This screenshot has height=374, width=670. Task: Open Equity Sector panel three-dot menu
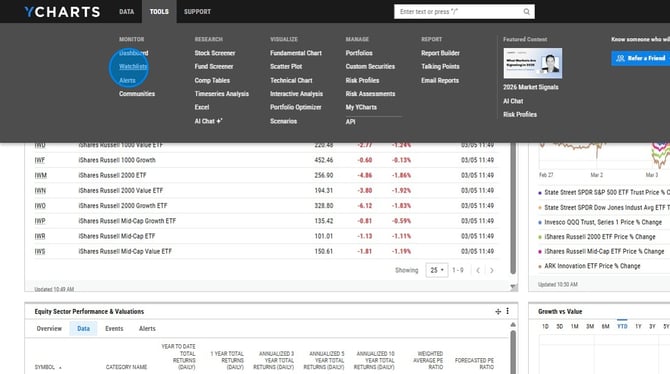tap(508, 311)
